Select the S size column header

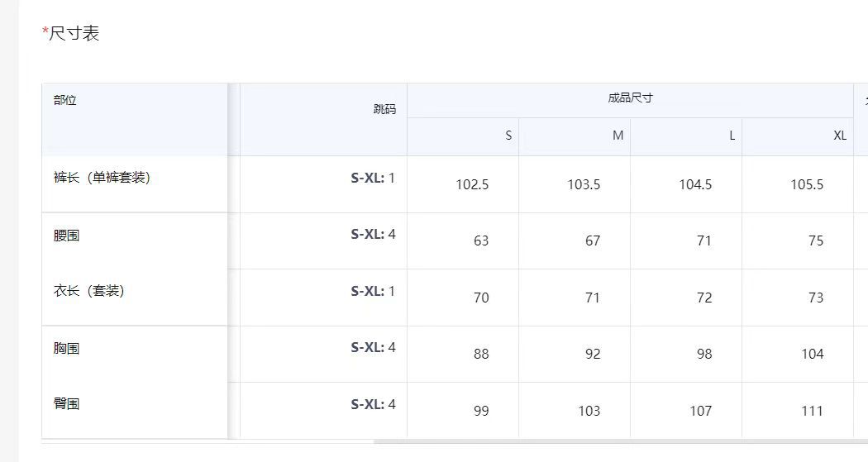[508, 136]
